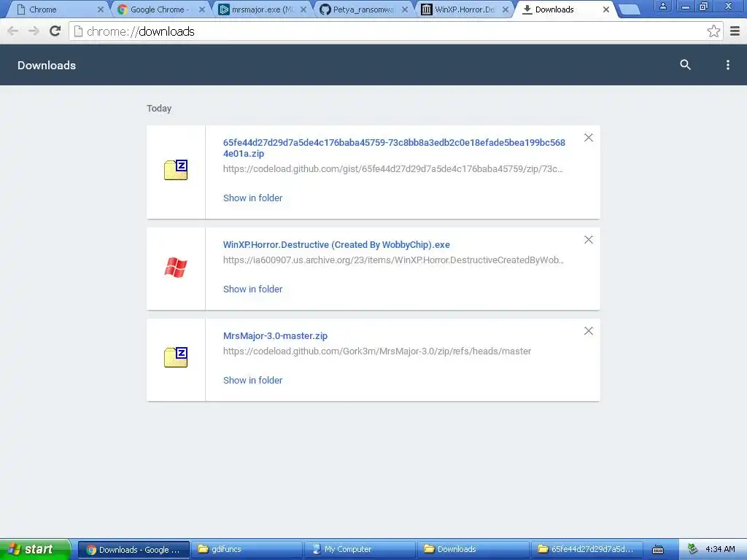
Task: Bookmark this page with the star icon
Action: [713, 31]
